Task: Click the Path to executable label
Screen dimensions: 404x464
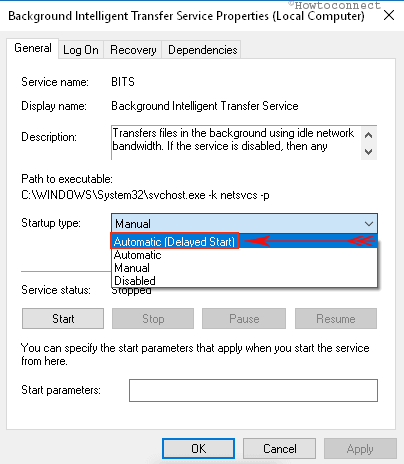Action: [67, 179]
